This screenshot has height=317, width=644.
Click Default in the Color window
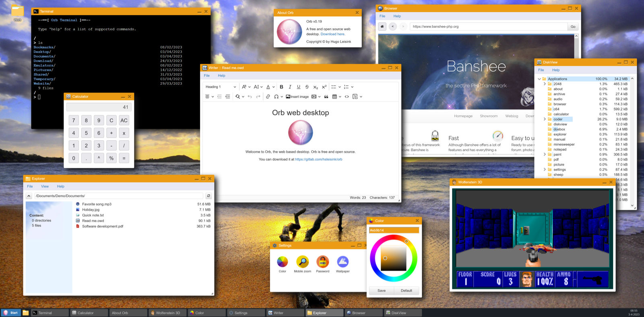tap(407, 290)
